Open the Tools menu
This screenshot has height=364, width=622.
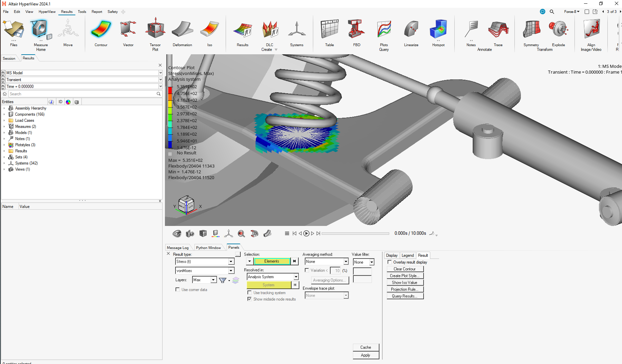82,12
